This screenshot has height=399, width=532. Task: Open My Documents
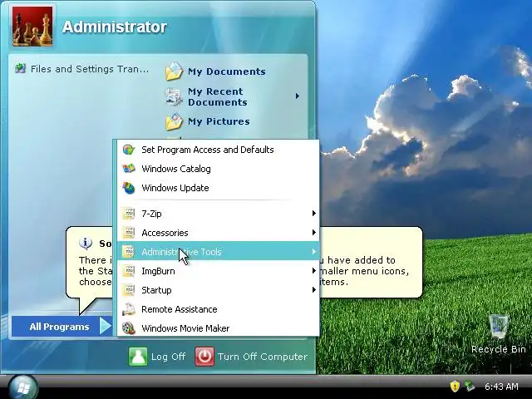point(226,71)
